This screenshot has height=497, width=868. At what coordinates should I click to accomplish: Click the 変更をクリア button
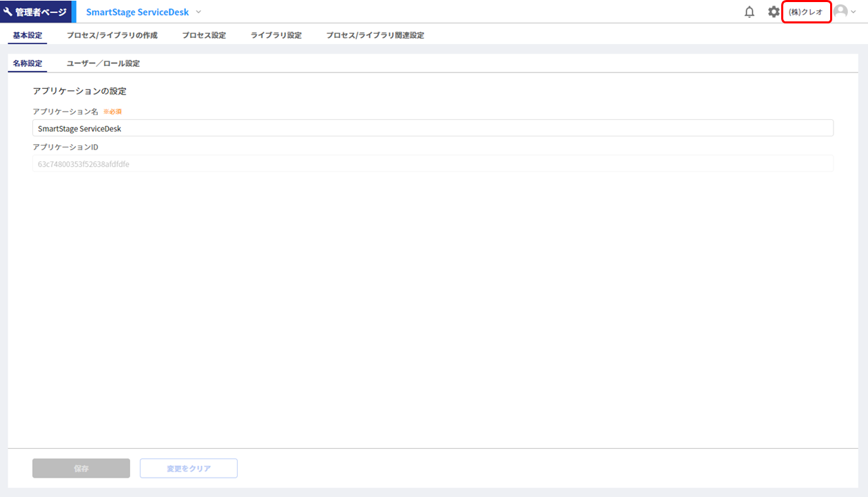[189, 469]
